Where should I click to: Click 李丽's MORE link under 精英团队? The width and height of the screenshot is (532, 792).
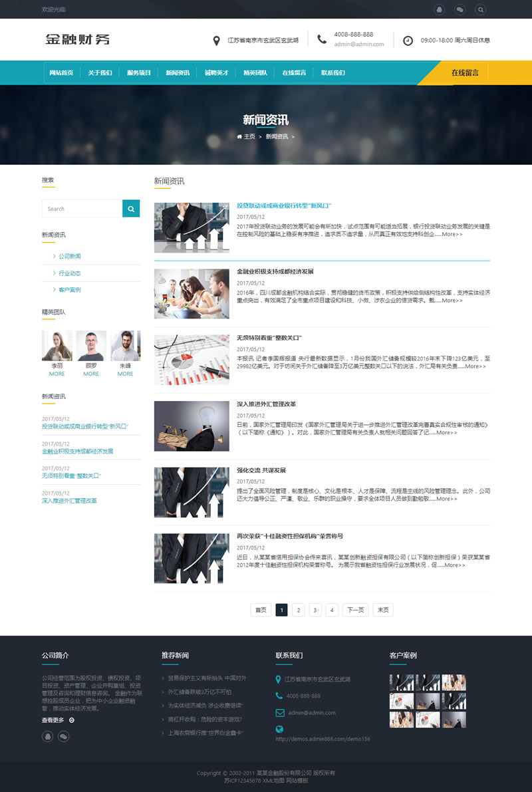click(57, 374)
